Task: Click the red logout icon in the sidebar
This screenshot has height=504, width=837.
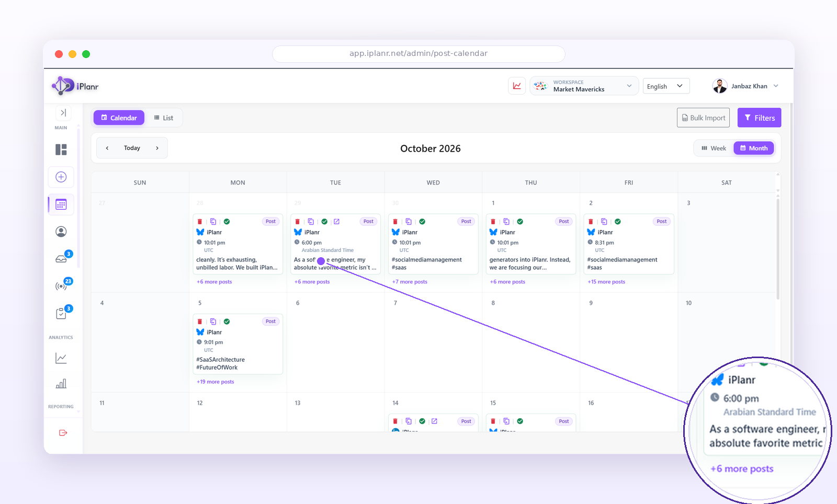Action: 63,432
